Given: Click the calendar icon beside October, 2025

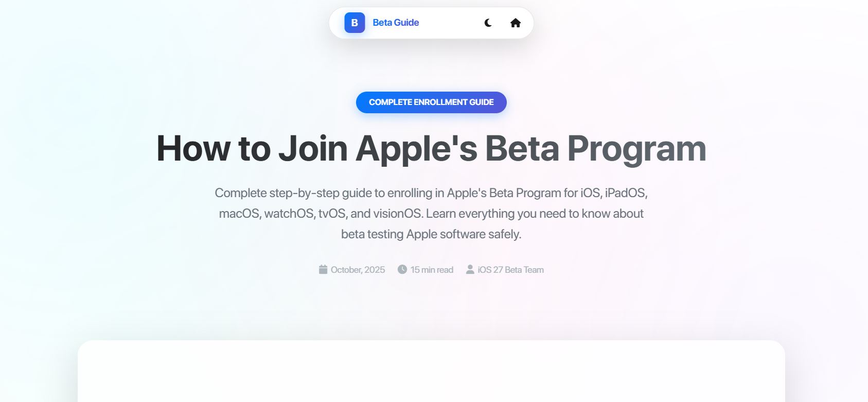Looking at the screenshot, I should point(323,269).
